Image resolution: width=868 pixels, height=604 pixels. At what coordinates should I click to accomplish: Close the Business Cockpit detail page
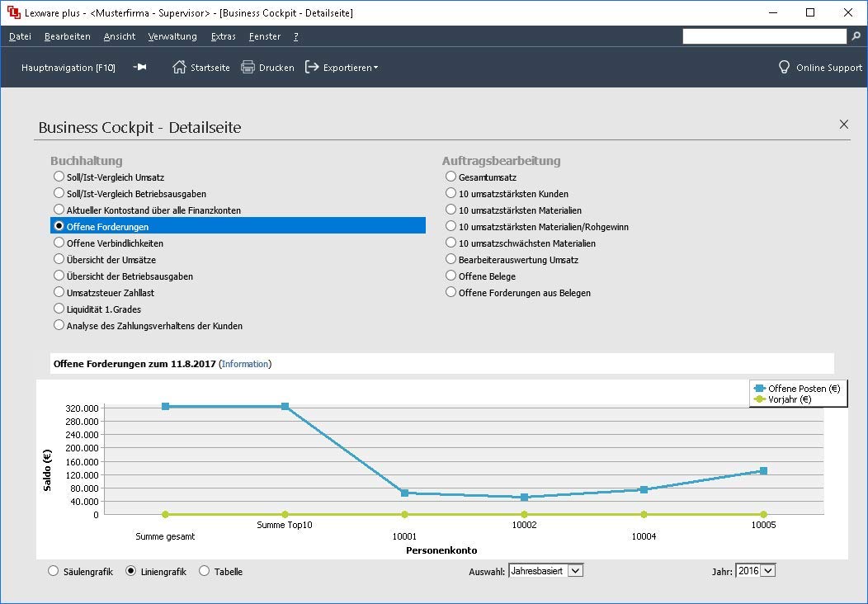(843, 124)
